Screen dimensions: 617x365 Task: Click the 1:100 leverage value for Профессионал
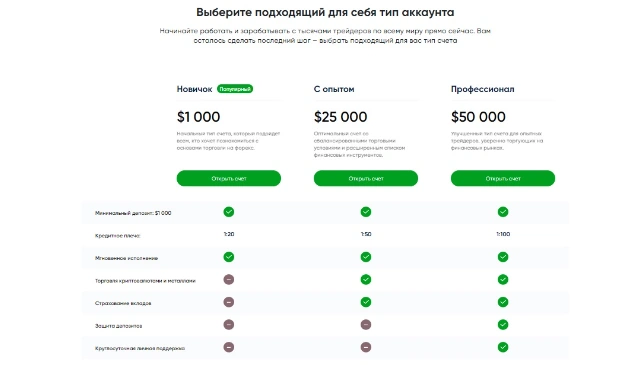503,234
